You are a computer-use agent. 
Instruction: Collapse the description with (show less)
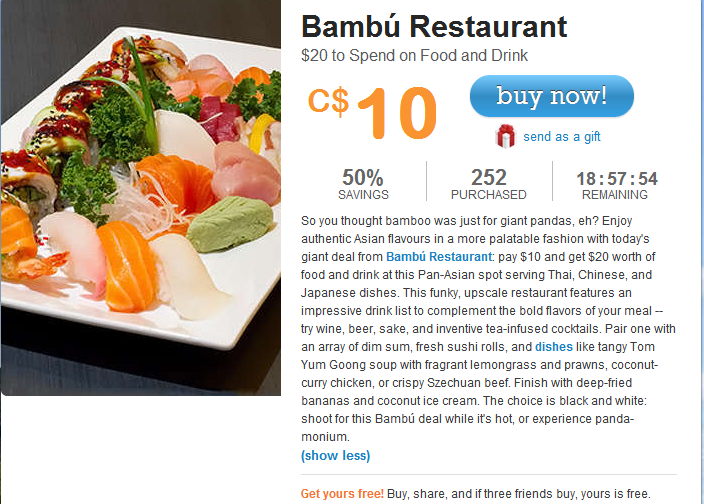point(335,456)
